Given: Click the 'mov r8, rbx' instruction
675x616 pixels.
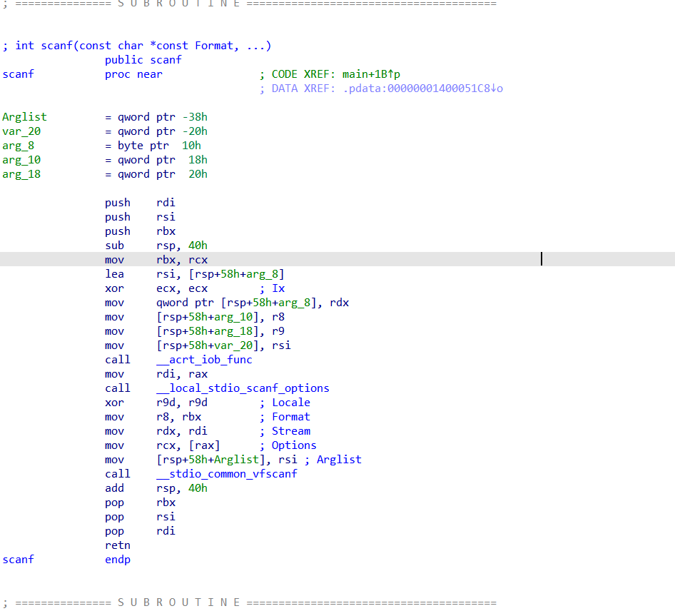Looking at the screenshot, I should click(x=153, y=417).
